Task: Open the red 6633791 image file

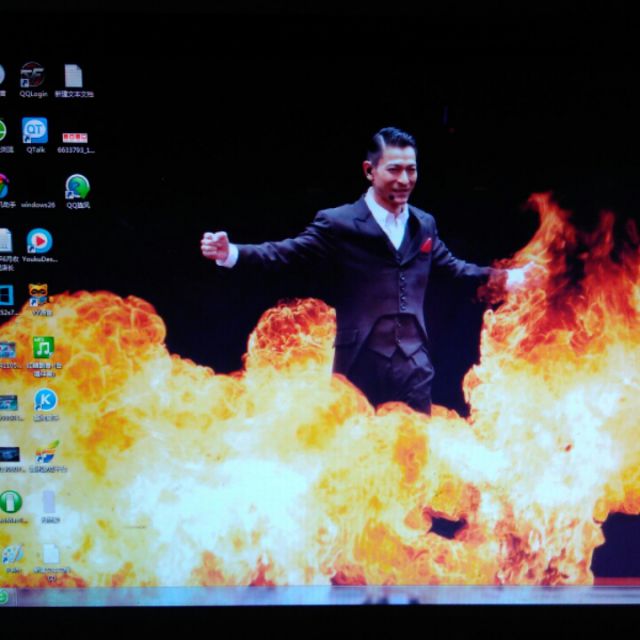Action: 75,137
